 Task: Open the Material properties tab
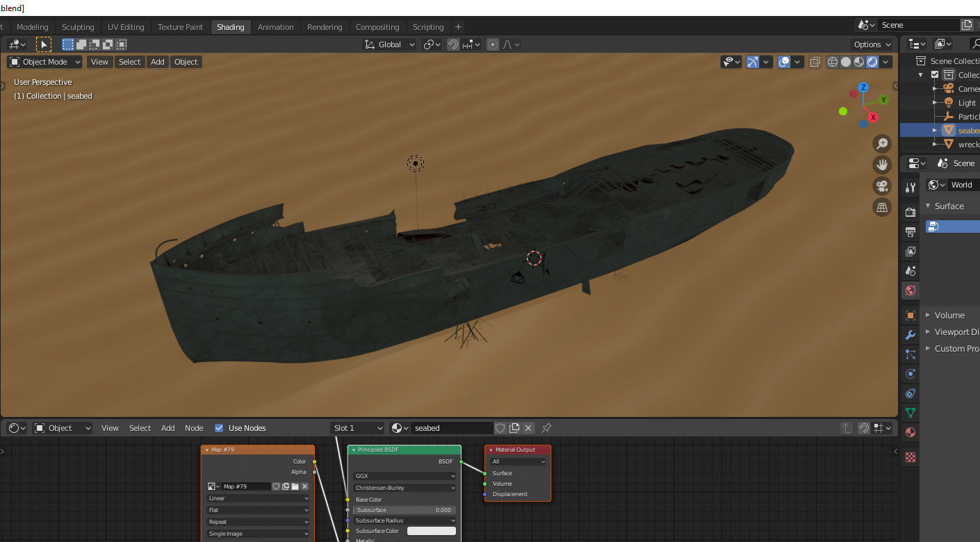(x=910, y=432)
